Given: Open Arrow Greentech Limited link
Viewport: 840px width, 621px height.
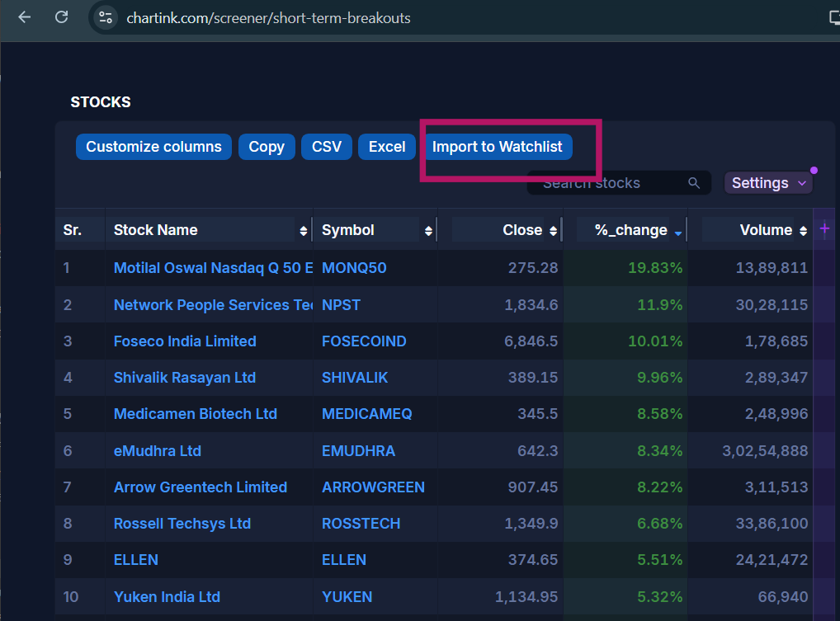Looking at the screenshot, I should pos(201,487).
